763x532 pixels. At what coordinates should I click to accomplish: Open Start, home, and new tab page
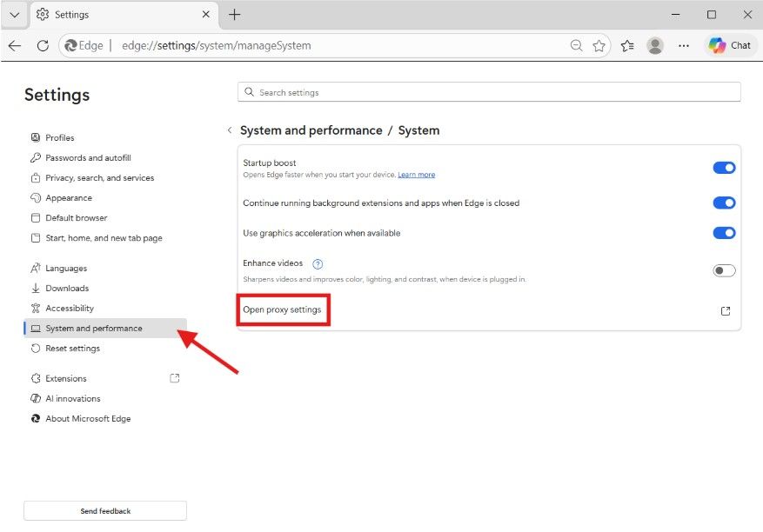pyautogui.click(x=104, y=238)
